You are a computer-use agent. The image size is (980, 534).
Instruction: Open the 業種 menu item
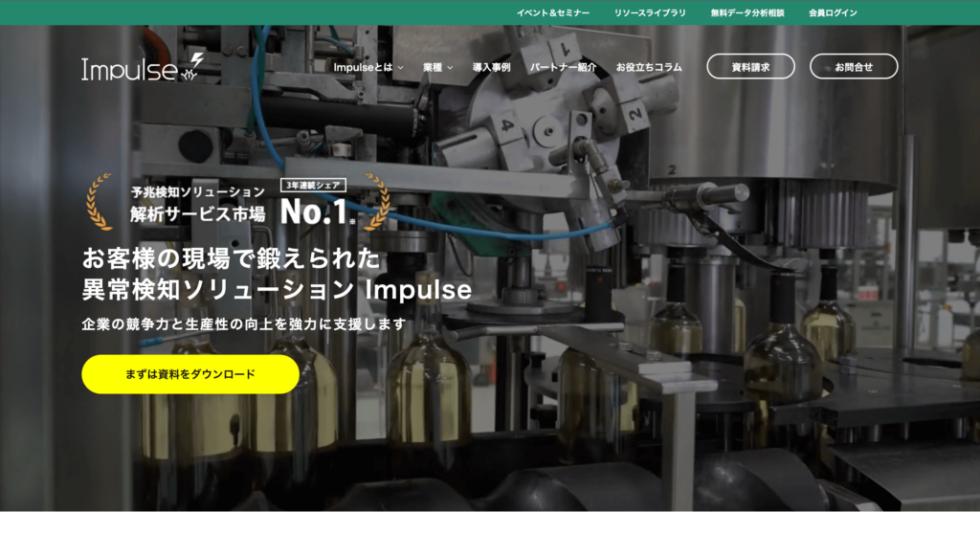click(433, 67)
